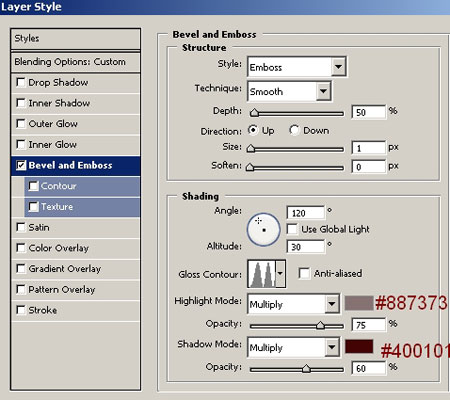Select the Satin style label
Screen dimensions: 450x400
click(x=39, y=227)
